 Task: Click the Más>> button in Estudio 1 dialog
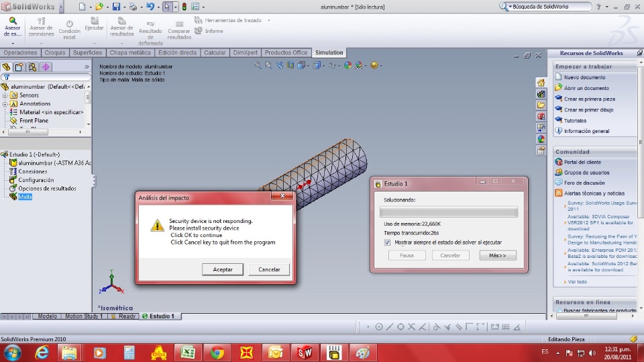[497, 255]
